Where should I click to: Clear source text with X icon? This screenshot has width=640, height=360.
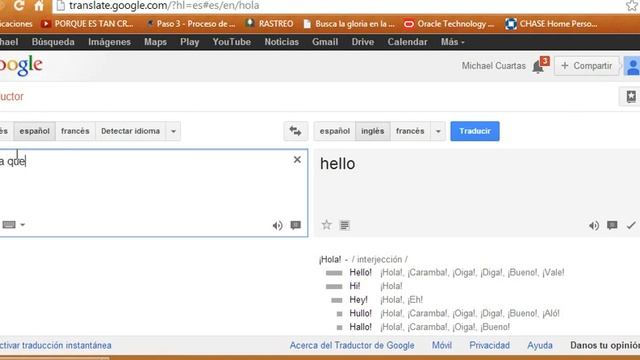click(x=297, y=160)
